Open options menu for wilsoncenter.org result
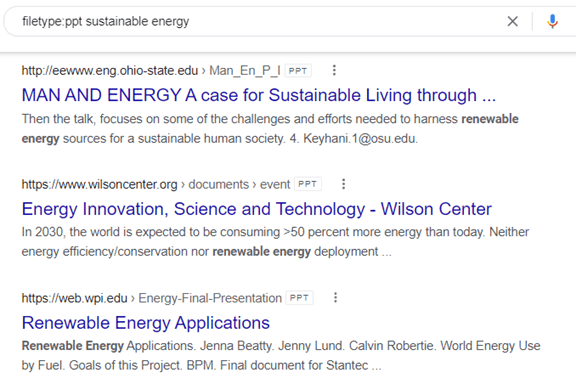The image size is (576, 384). (x=343, y=184)
